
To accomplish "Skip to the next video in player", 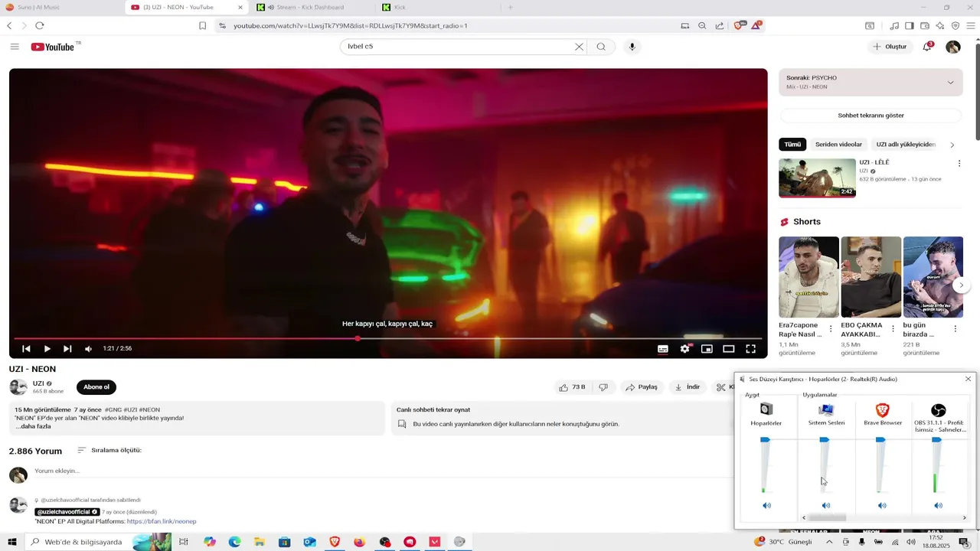I will [x=67, y=349].
